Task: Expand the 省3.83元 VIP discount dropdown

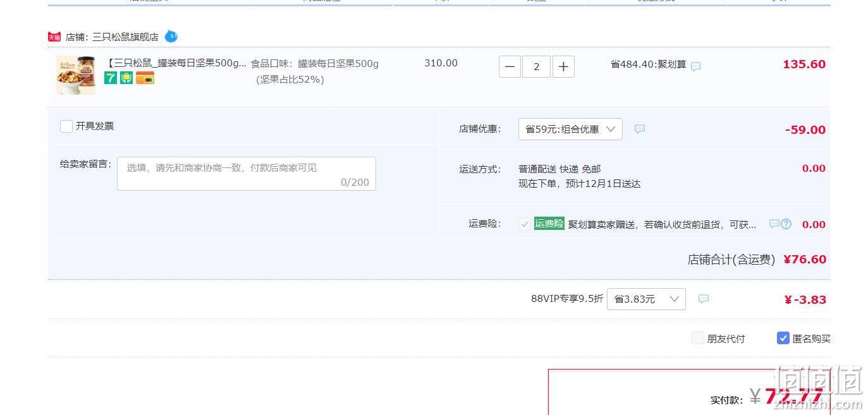Action: pyautogui.click(x=646, y=299)
